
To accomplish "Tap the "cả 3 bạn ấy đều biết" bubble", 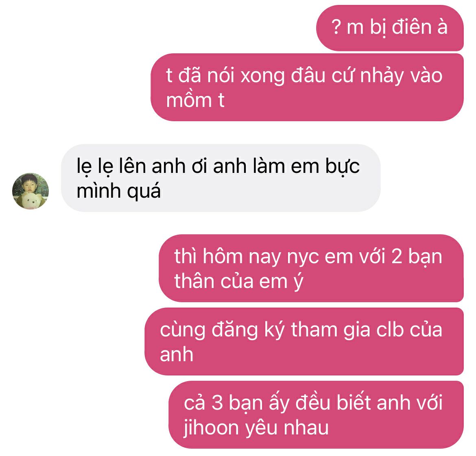I will 316,415.
